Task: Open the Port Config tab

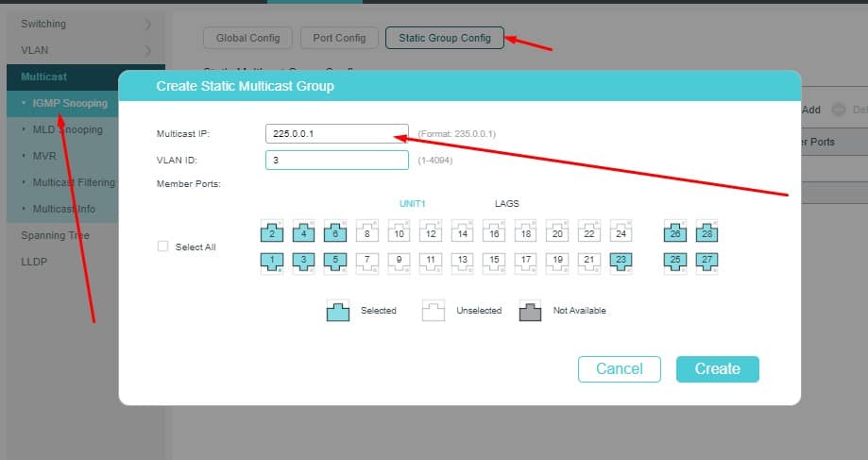Action: point(339,38)
